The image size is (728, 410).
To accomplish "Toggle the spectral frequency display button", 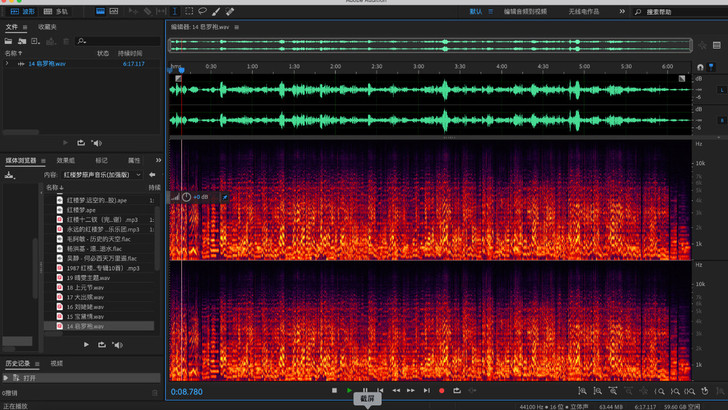I will [x=100, y=11].
